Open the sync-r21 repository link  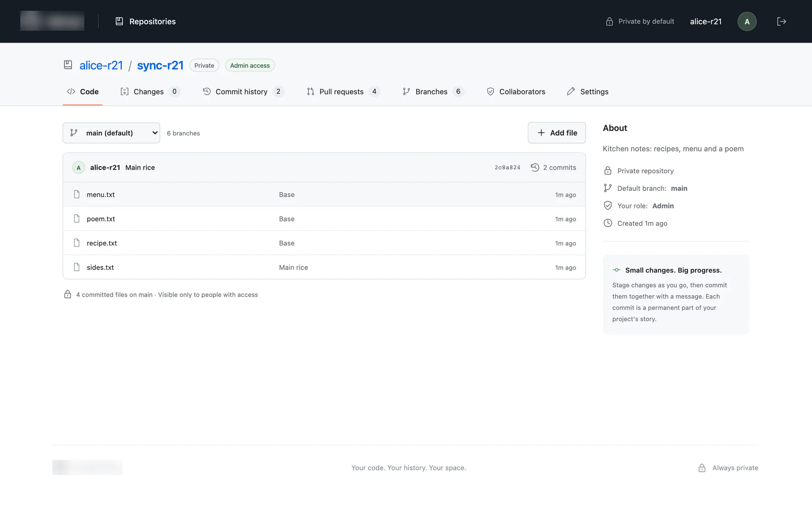160,65
